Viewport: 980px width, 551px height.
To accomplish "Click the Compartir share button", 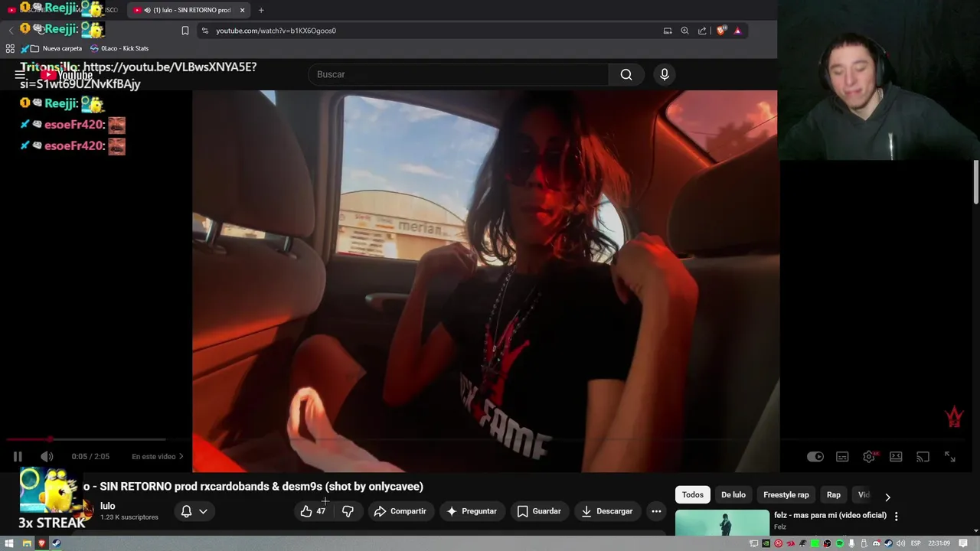I will click(x=400, y=511).
